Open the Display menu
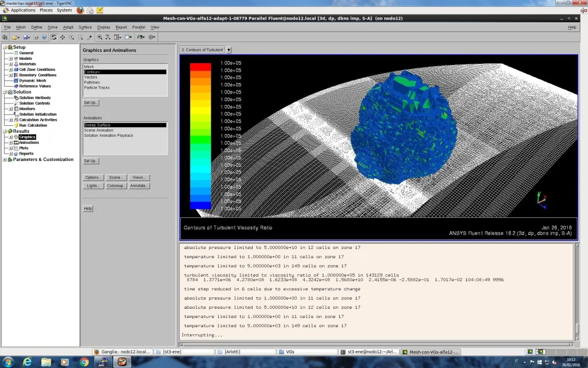 (103, 26)
